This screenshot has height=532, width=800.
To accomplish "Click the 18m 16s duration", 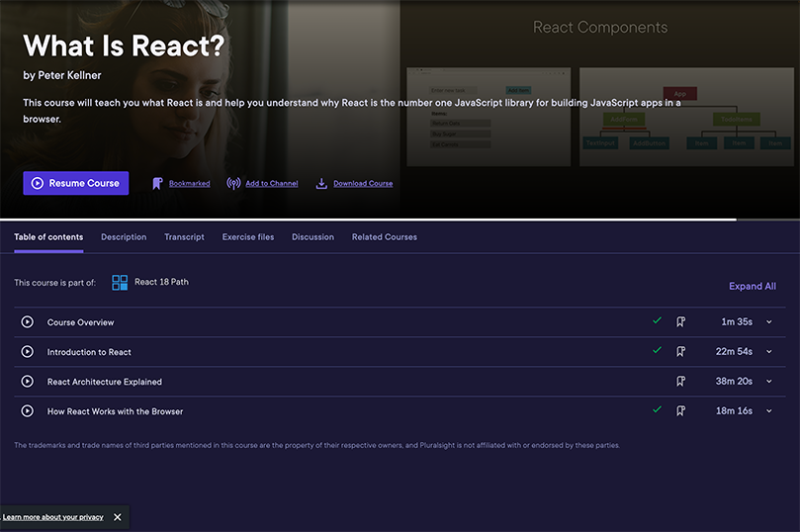I will point(734,410).
